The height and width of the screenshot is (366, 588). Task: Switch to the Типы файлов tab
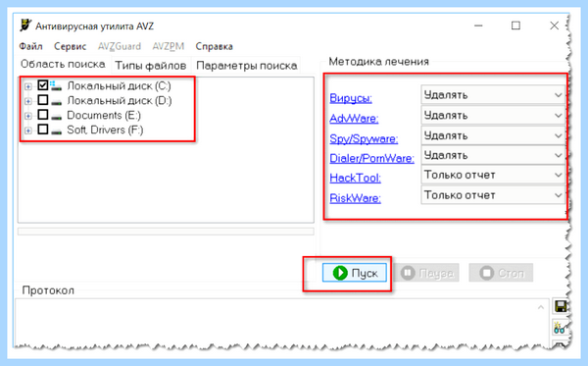pyautogui.click(x=150, y=66)
